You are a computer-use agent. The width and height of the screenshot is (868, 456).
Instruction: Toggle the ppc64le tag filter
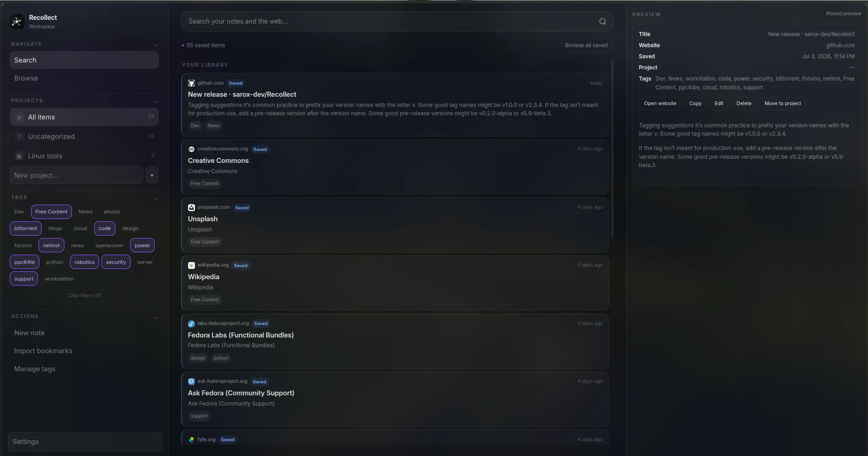click(25, 262)
